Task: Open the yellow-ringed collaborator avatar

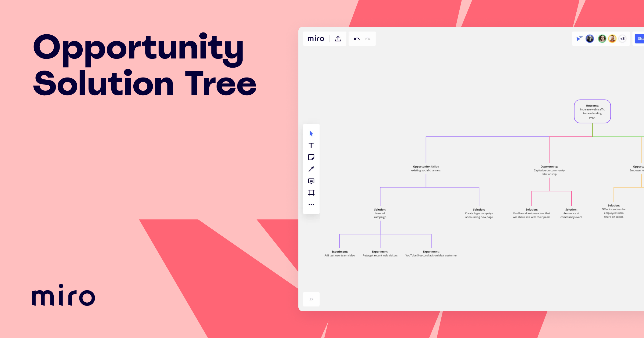Action: pos(612,38)
